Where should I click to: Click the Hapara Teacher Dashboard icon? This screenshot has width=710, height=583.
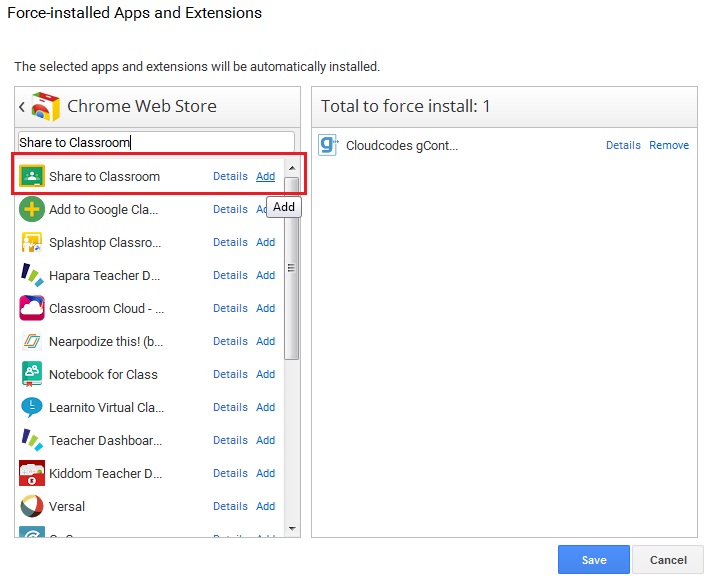pyautogui.click(x=32, y=275)
